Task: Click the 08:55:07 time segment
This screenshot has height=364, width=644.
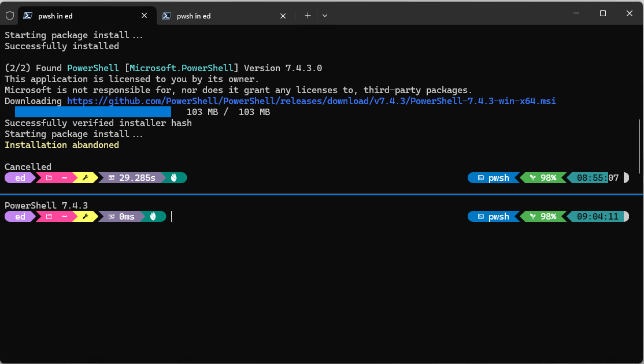Action: pos(598,178)
